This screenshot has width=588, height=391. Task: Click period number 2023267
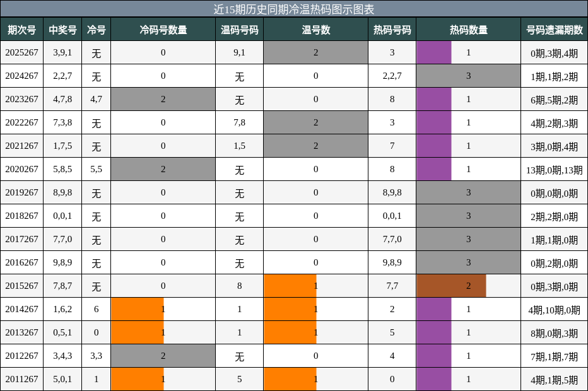point(21,99)
